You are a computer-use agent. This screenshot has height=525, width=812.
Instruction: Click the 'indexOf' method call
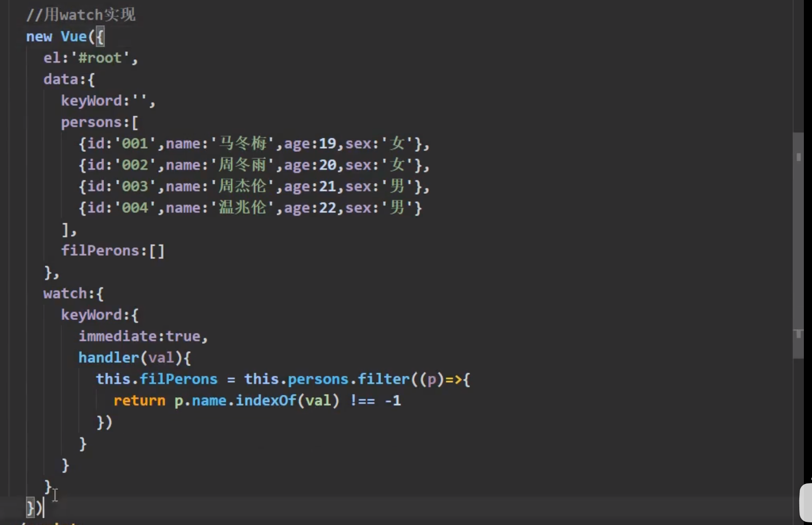pos(265,401)
